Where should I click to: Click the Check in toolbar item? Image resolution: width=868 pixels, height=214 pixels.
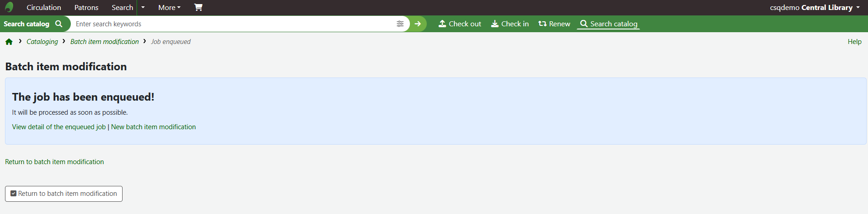pyautogui.click(x=510, y=24)
